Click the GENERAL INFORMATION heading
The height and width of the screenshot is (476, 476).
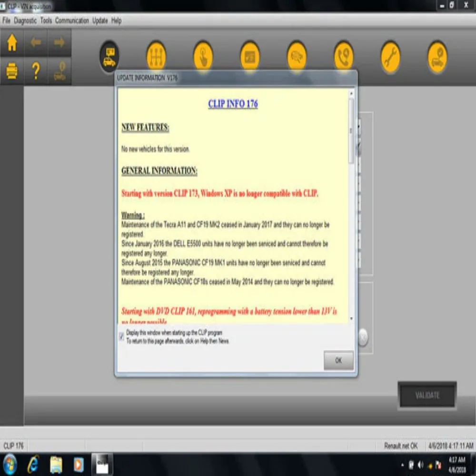[x=159, y=170]
